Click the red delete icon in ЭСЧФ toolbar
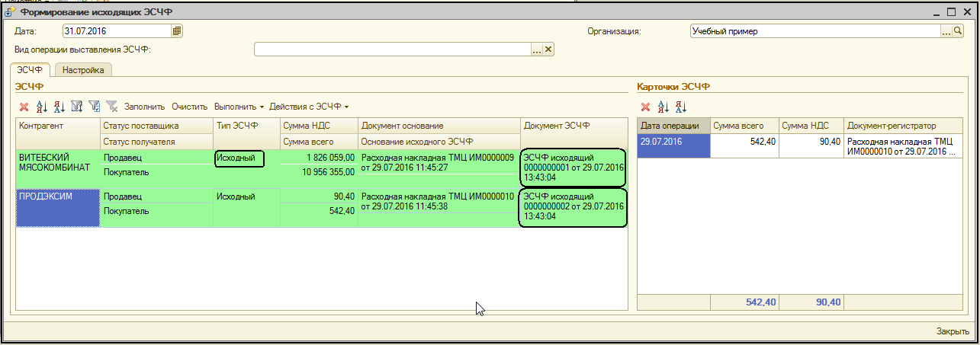The height and width of the screenshot is (345, 980). (x=24, y=107)
